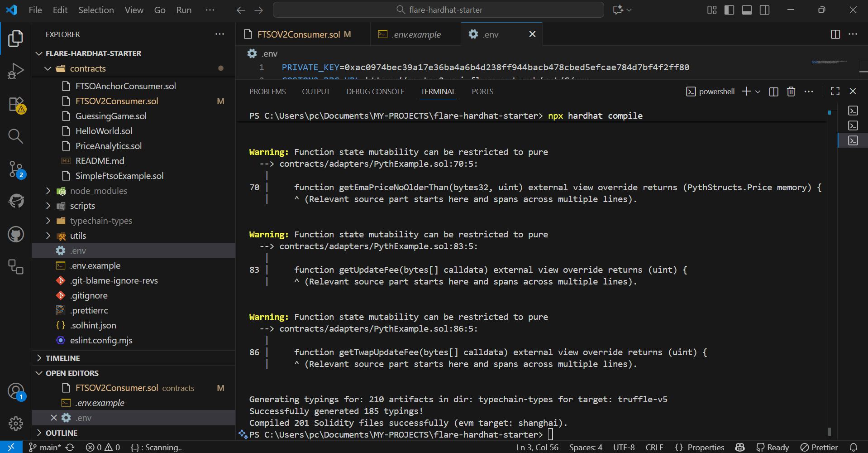This screenshot has width=868, height=453.
Task: Toggle the bottom panel visibility
Action: [x=747, y=10]
